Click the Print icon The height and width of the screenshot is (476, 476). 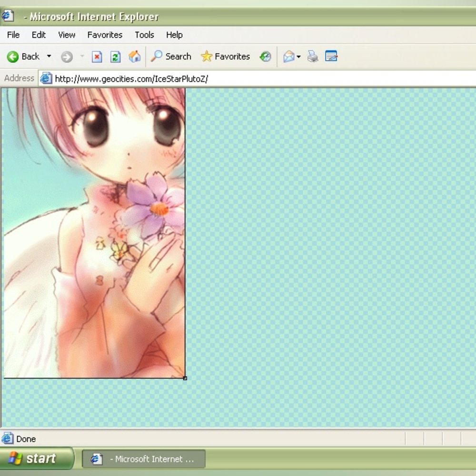click(313, 57)
